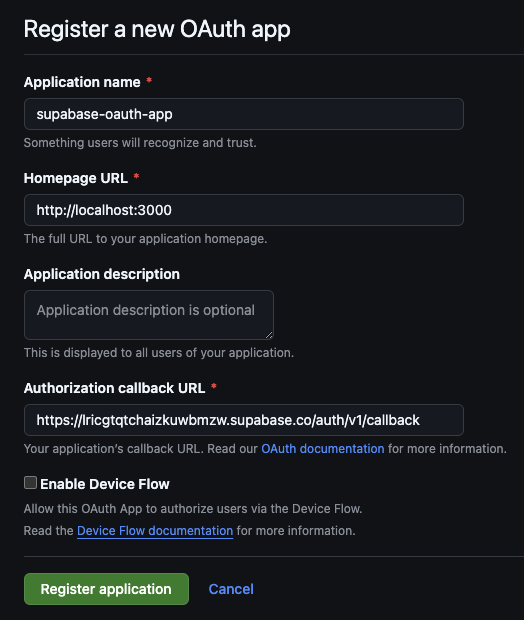
Task: Cancel the OAuth app registration
Action: (231, 589)
